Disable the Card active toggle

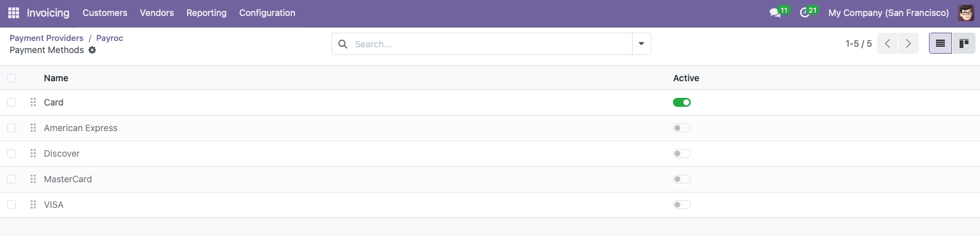coord(682,102)
